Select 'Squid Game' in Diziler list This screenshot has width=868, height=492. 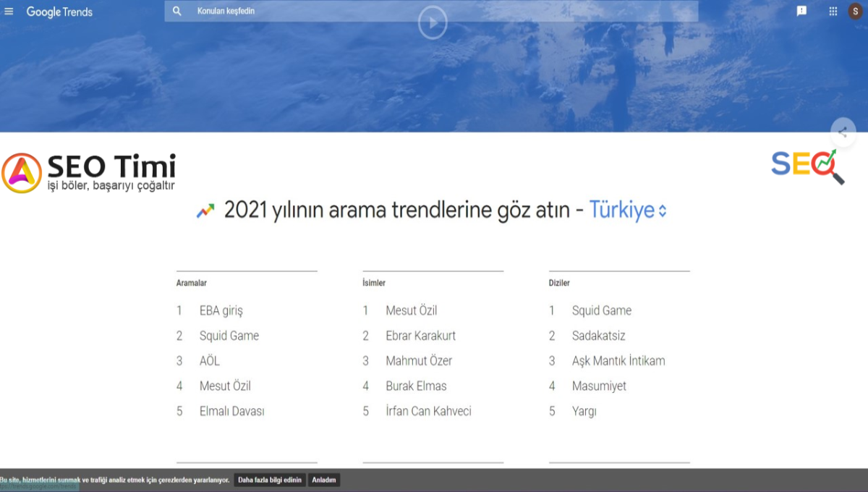click(x=602, y=311)
